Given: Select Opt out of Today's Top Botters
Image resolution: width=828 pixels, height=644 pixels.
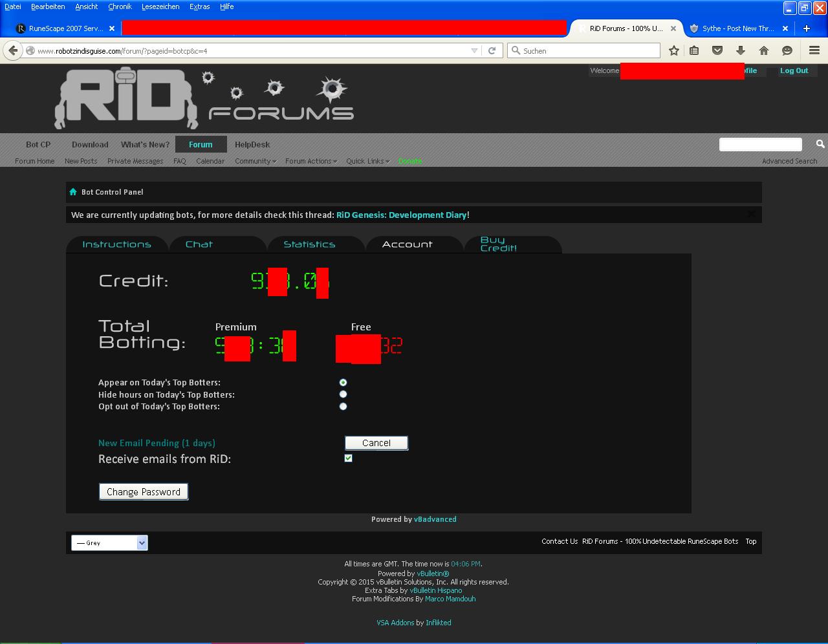Looking at the screenshot, I should (343, 406).
